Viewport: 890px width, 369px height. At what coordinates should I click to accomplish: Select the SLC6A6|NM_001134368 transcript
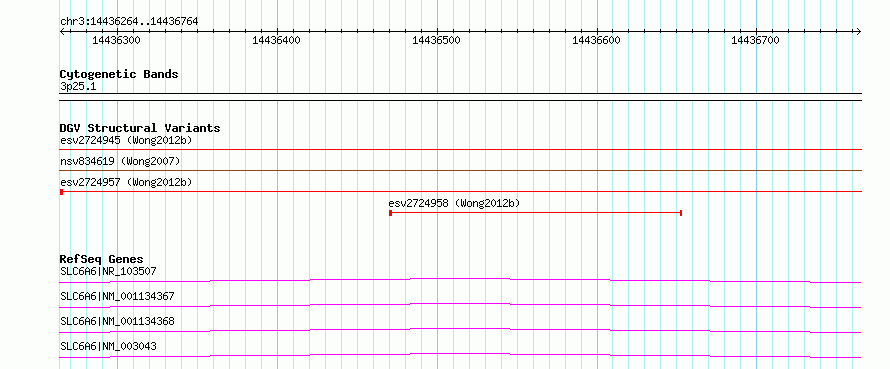click(117, 321)
